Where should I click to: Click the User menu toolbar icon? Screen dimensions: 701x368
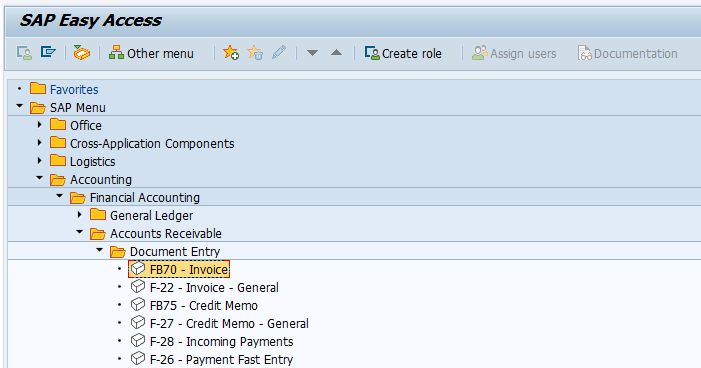(24, 53)
